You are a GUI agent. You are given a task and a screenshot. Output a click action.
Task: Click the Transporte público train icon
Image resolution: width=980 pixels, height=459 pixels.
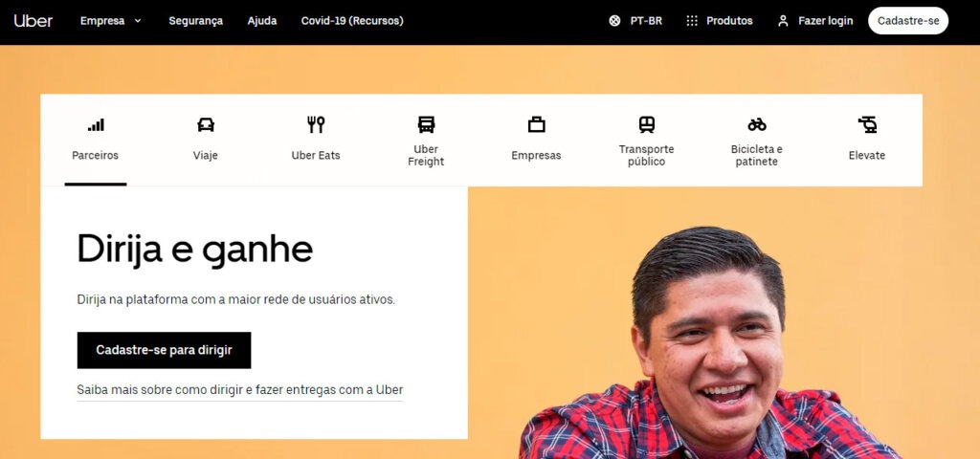point(647,124)
